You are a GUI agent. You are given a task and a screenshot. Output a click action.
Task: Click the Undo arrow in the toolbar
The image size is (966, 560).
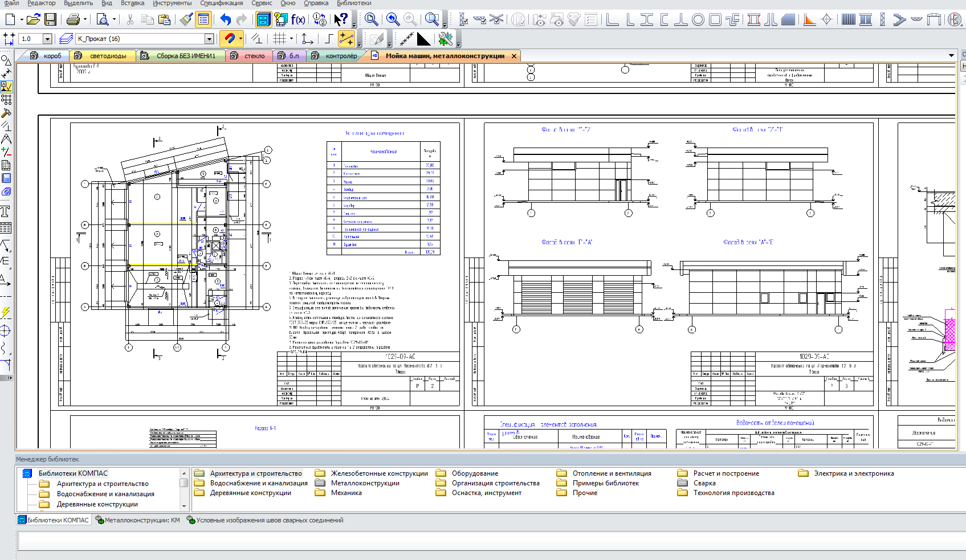(x=226, y=19)
